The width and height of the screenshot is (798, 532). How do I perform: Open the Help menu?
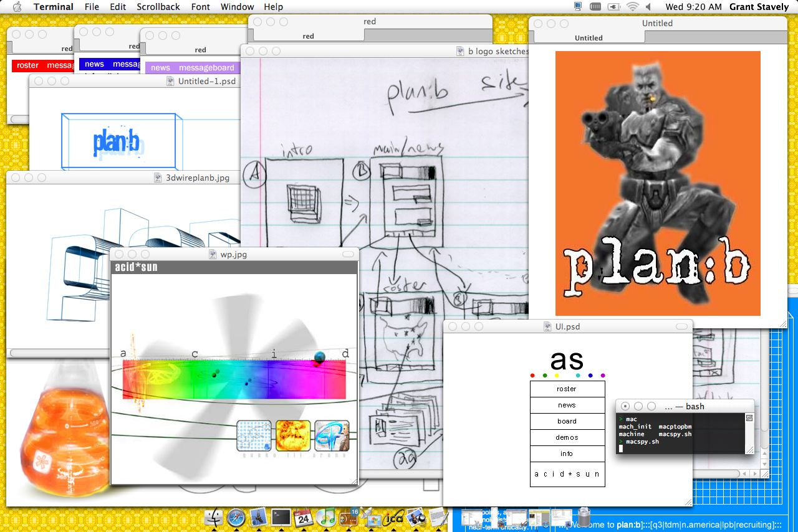click(x=273, y=7)
